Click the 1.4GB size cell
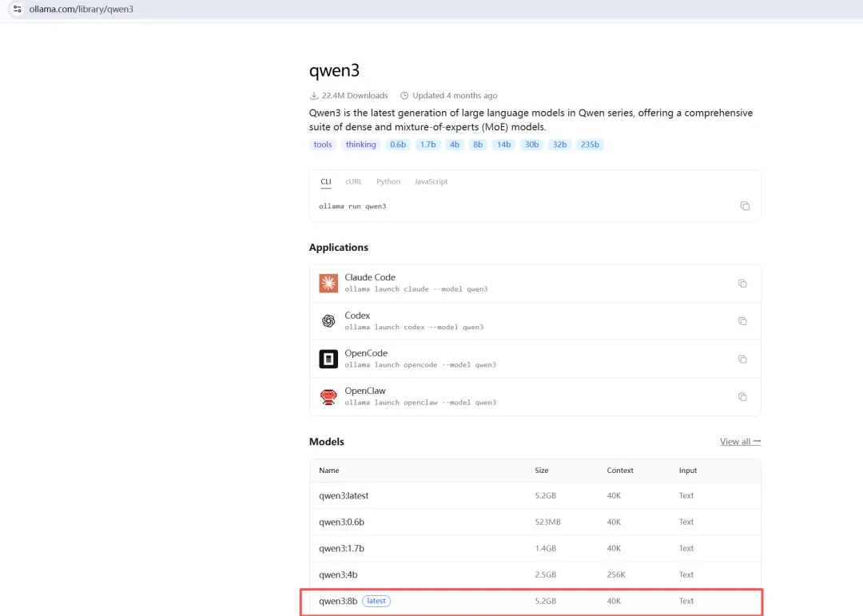Screen dimensions: 863x616 point(546,548)
